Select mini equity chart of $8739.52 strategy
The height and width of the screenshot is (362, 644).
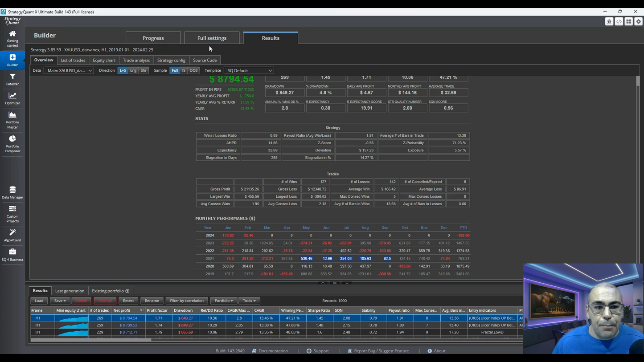tap(72, 325)
